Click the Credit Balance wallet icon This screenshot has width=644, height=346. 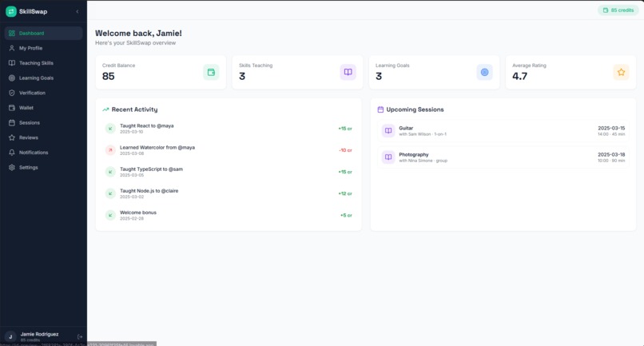211,73
